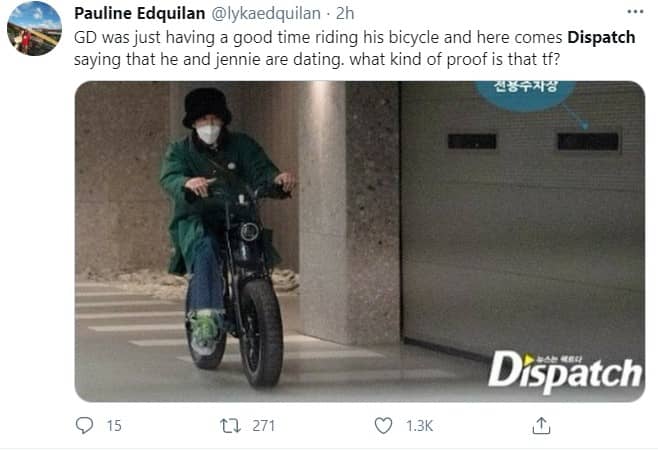View the 271 retweets count
This screenshot has height=450, width=658.
[264, 426]
